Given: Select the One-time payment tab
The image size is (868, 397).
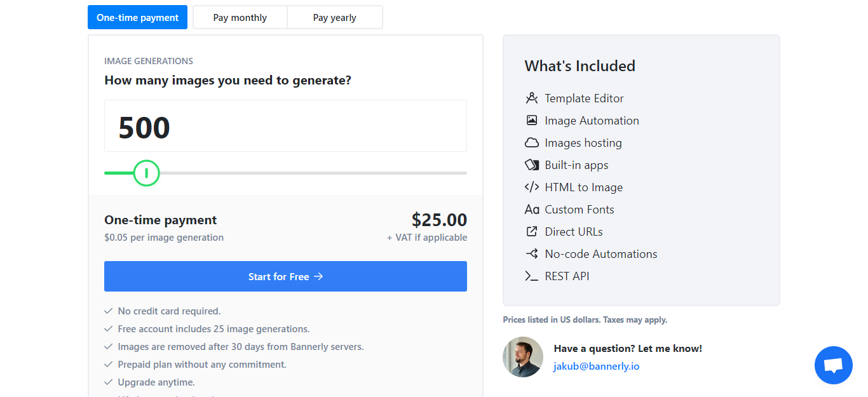Looking at the screenshot, I should (x=138, y=18).
